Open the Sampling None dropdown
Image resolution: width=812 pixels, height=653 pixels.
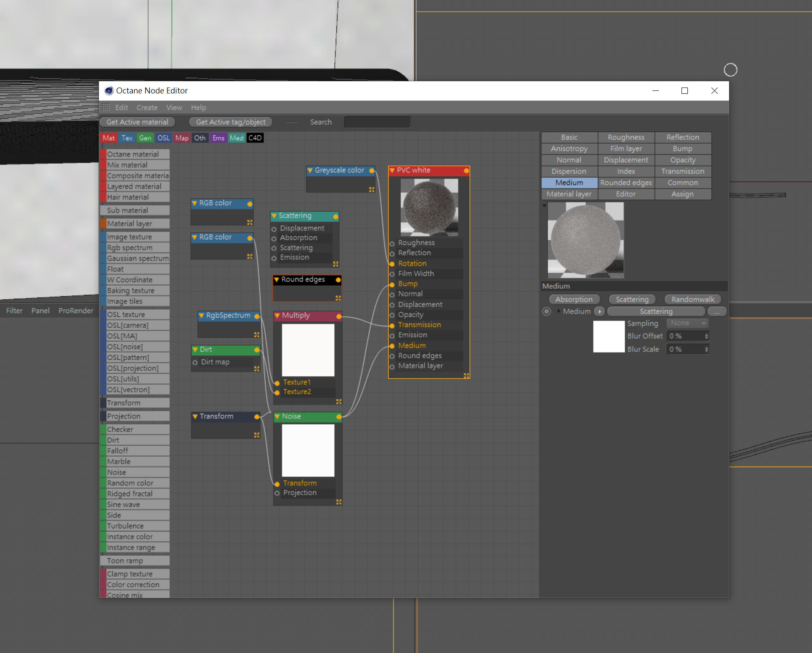coord(687,323)
